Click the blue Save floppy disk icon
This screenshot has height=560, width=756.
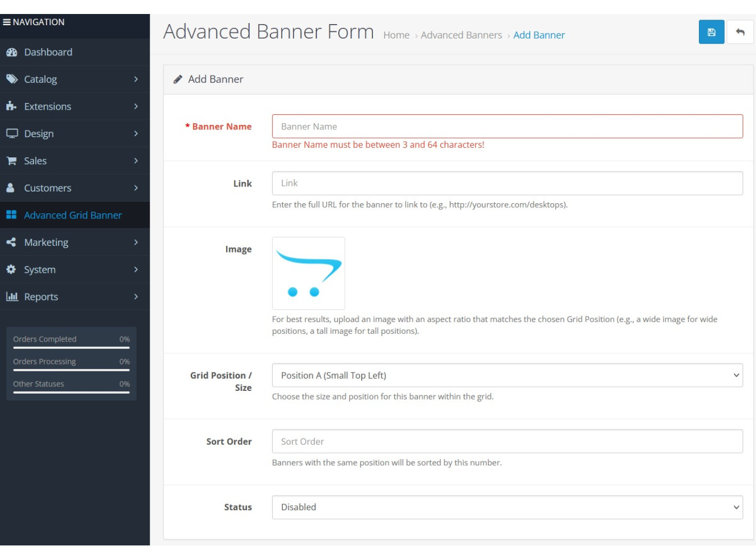711,32
